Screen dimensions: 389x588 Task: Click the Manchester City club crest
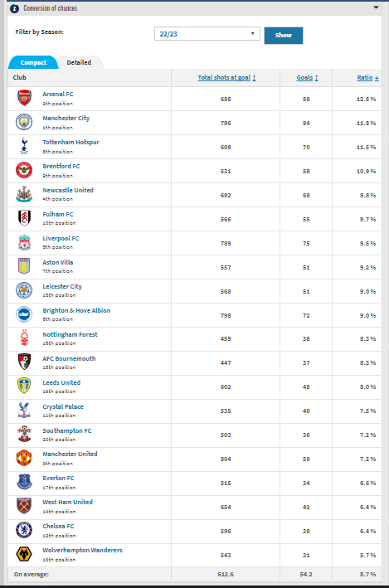24,122
